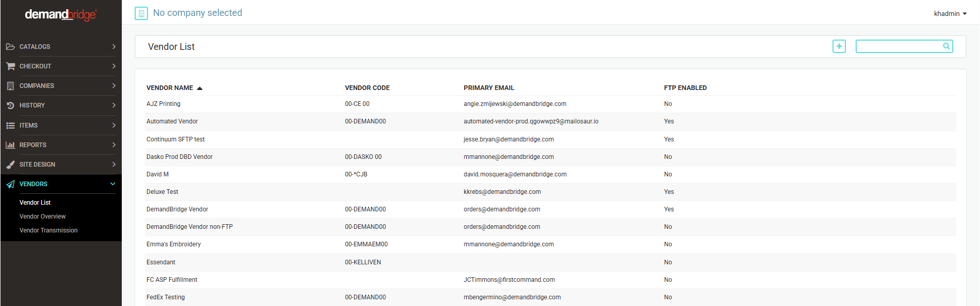Click vendor code 00-*CJB
The width and height of the screenshot is (980, 306).
point(356,174)
